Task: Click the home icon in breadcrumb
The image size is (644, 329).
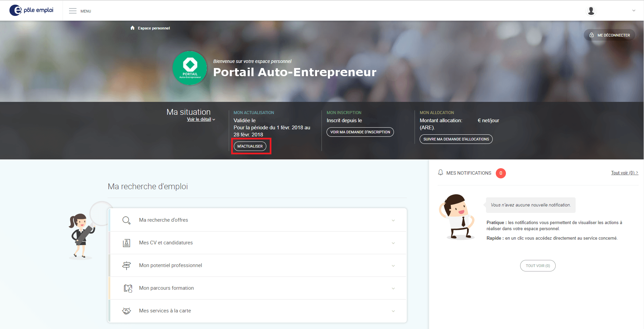Action: coord(132,28)
